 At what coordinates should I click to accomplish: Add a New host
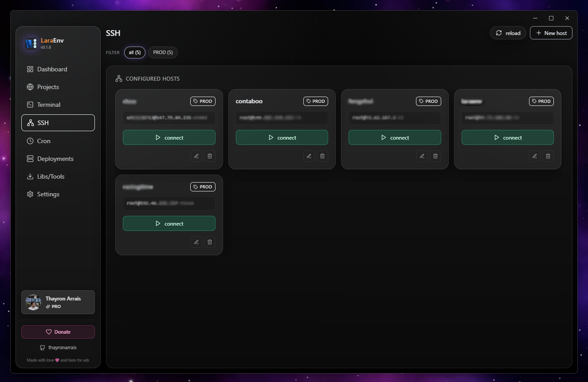pyautogui.click(x=551, y=33)
